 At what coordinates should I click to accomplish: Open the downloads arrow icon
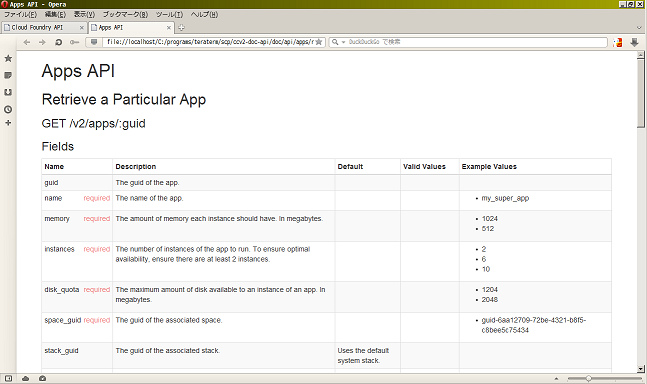tap(634, 42)
